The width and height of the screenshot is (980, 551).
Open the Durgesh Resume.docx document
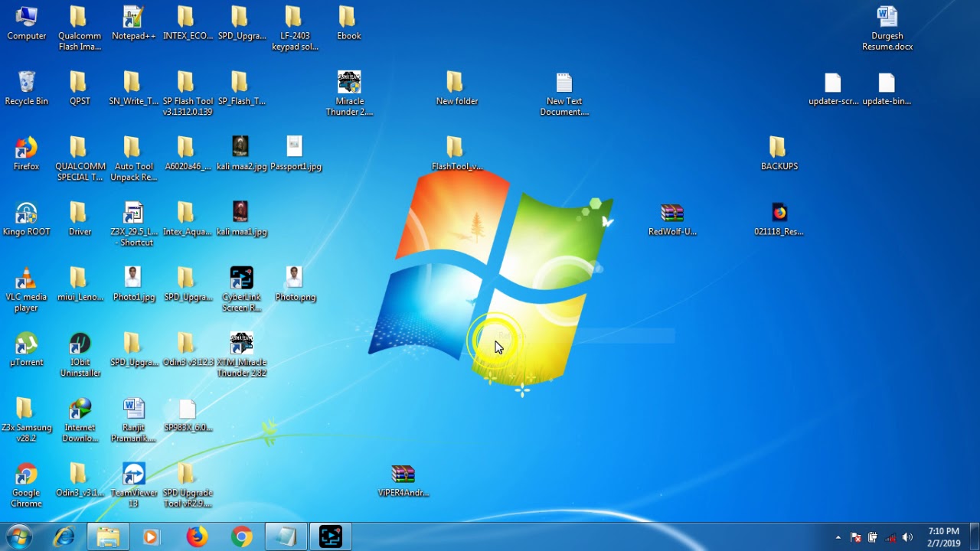click(x=887, y=28)
